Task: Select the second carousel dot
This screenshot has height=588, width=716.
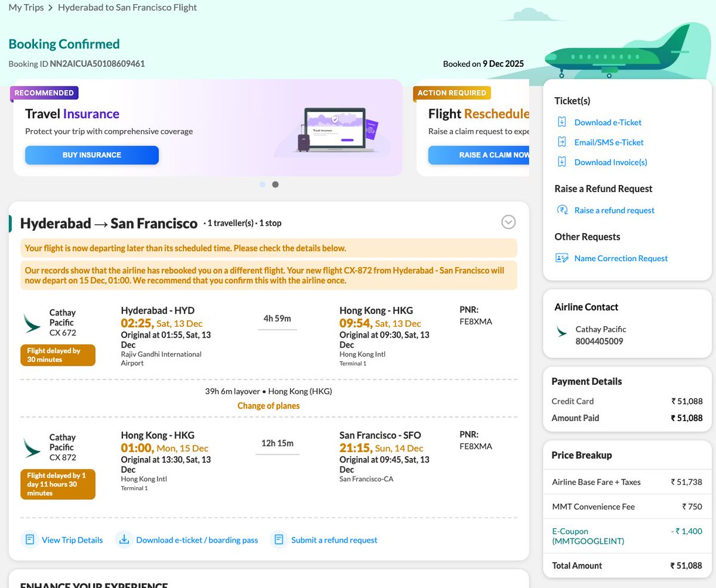Action: [275, 185]
